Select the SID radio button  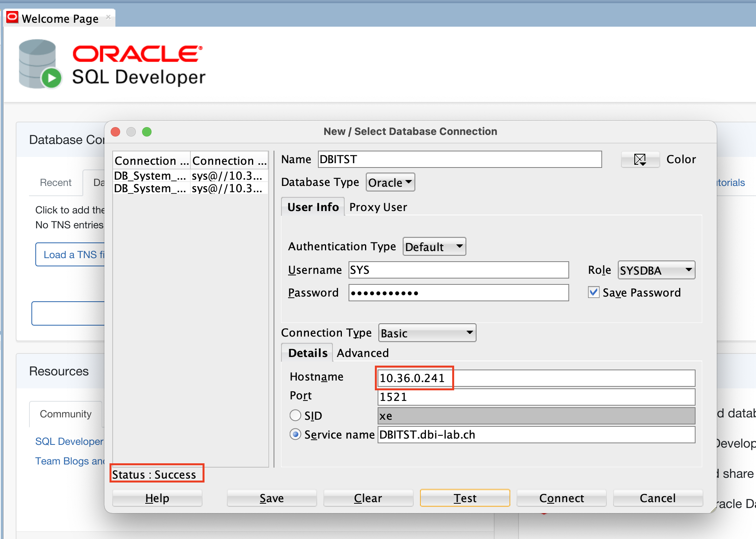point(295,415)
